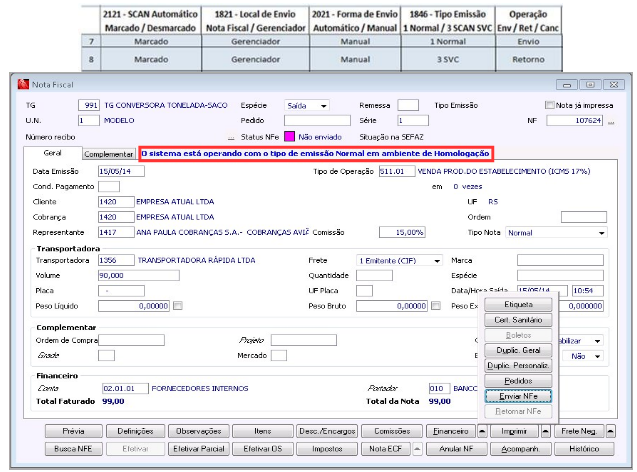Expand the arrow beside Imprimir button
Screen dimensions: 637x472
tap(546, 431)
